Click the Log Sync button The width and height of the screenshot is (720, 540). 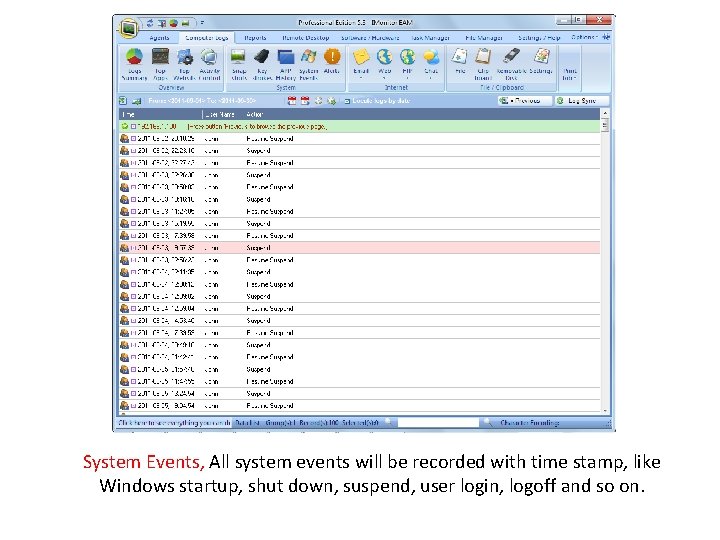click(x=581, y=101)
